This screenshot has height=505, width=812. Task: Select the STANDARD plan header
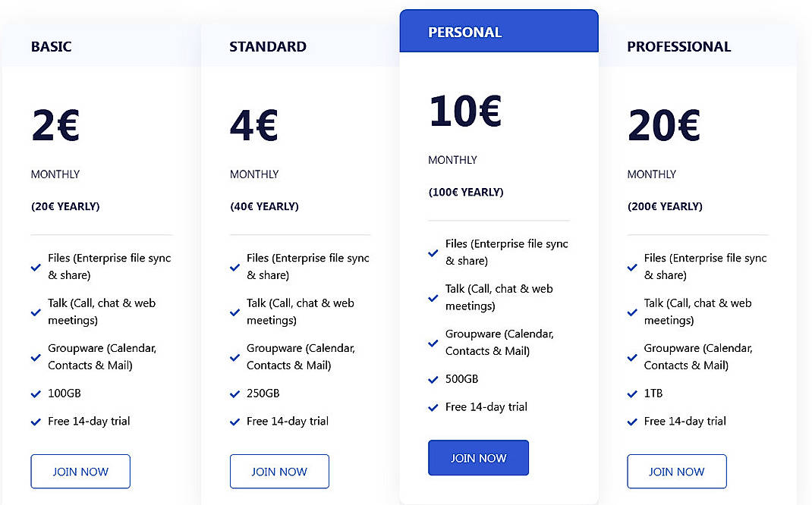pos(268,46)
